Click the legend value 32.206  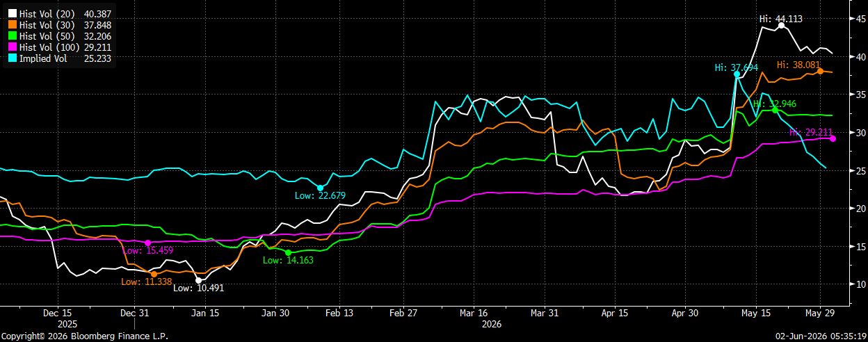[x=96, y=36]
